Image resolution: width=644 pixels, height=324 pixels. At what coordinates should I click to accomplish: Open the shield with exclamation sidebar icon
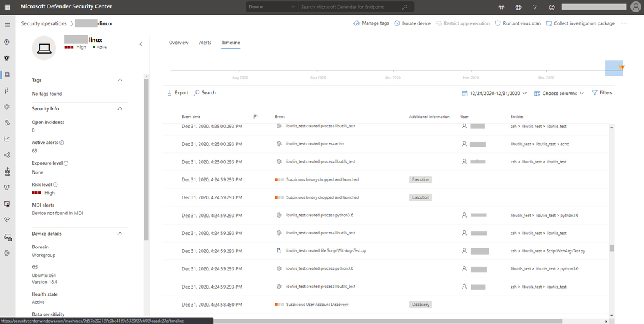pos(6,187)
